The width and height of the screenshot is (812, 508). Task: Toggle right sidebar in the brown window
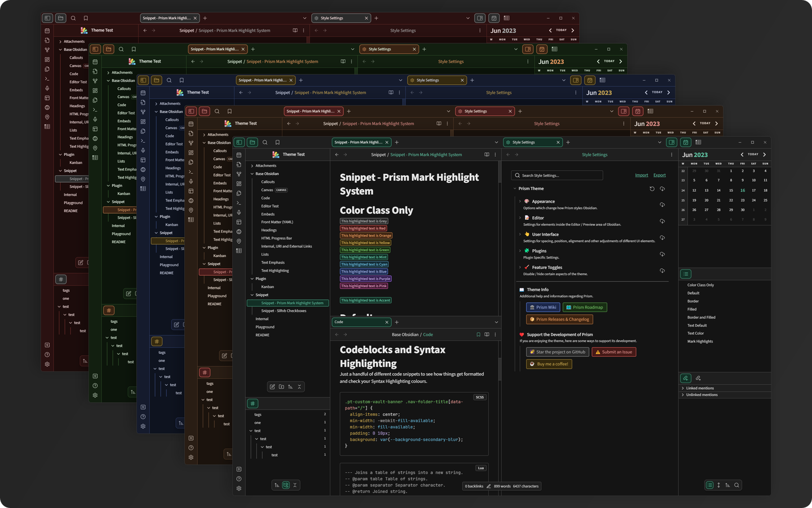click(x=624, y=111)
